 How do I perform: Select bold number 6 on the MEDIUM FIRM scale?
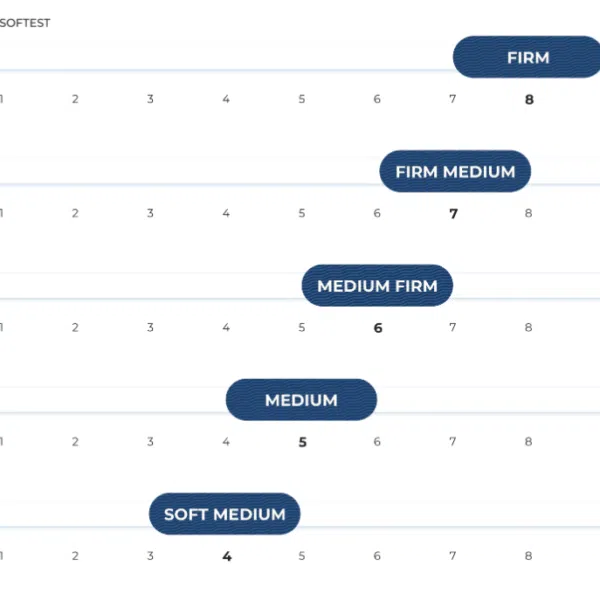[378, 328]
